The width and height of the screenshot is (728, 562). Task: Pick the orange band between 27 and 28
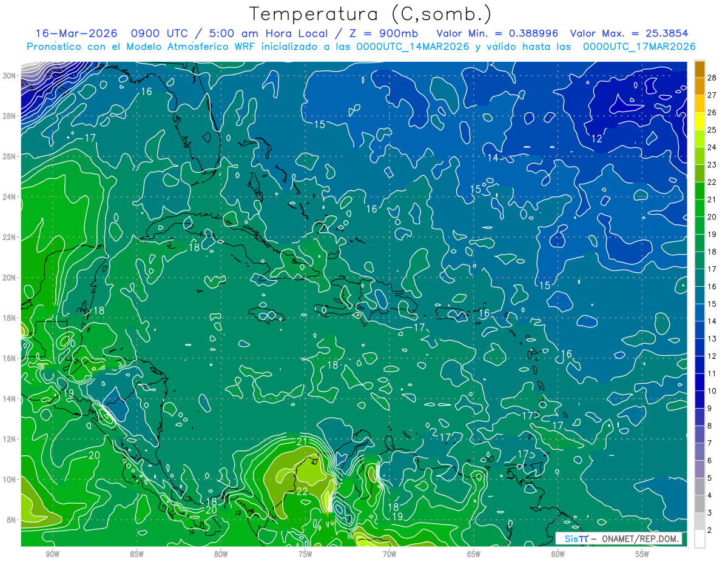700,86
